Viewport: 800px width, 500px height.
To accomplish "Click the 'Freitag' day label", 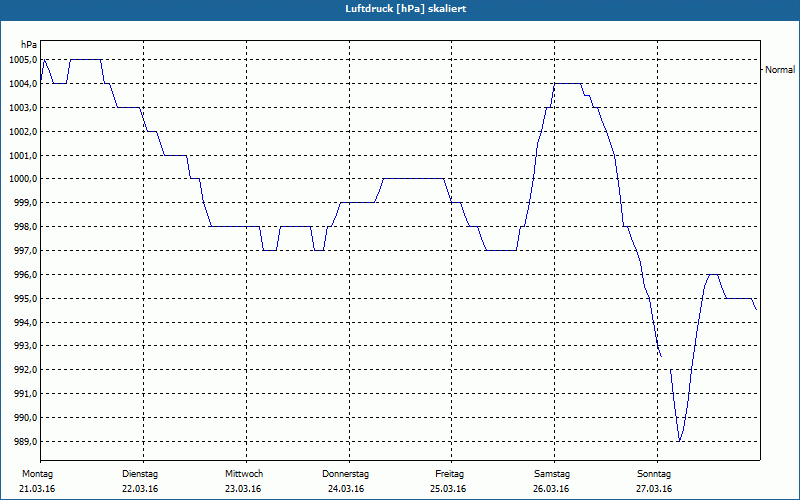I will pos(449,474).
